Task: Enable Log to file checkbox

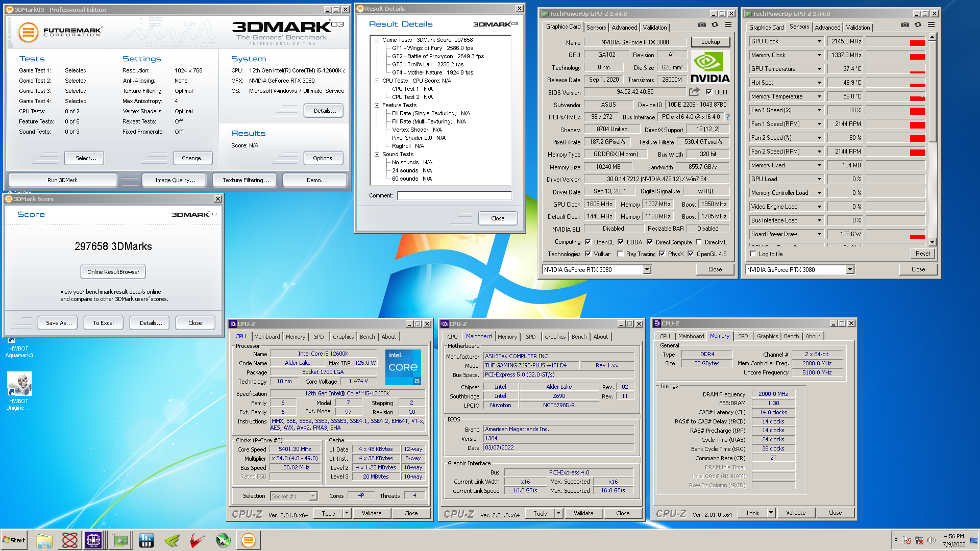Action: (x=753, y=254)
